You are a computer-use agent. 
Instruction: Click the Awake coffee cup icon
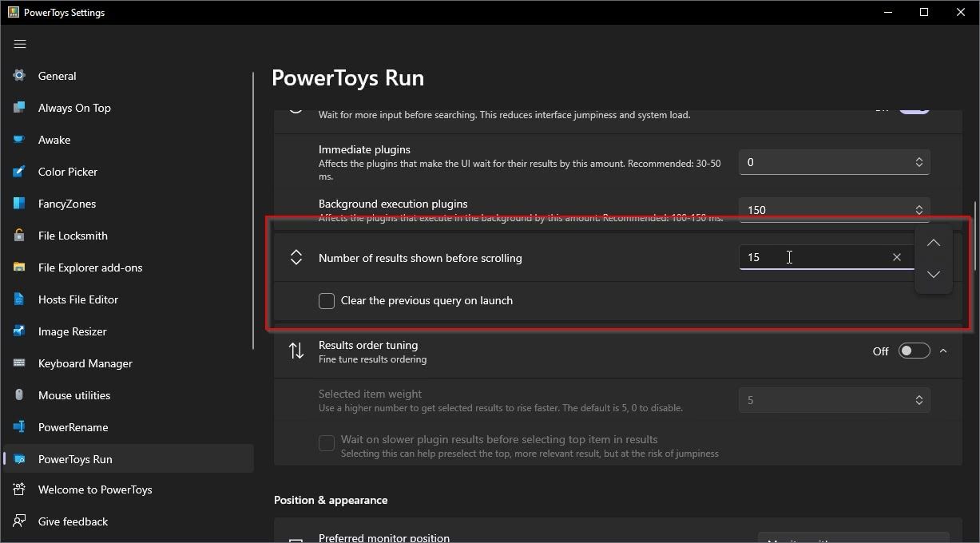[19, 140]
